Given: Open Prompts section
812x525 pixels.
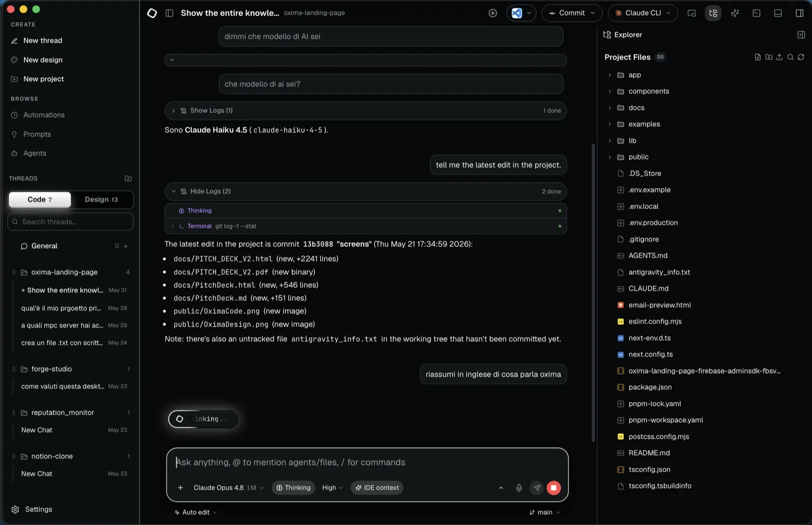Looking at the screenshot, I should click(x=37, y=135).
